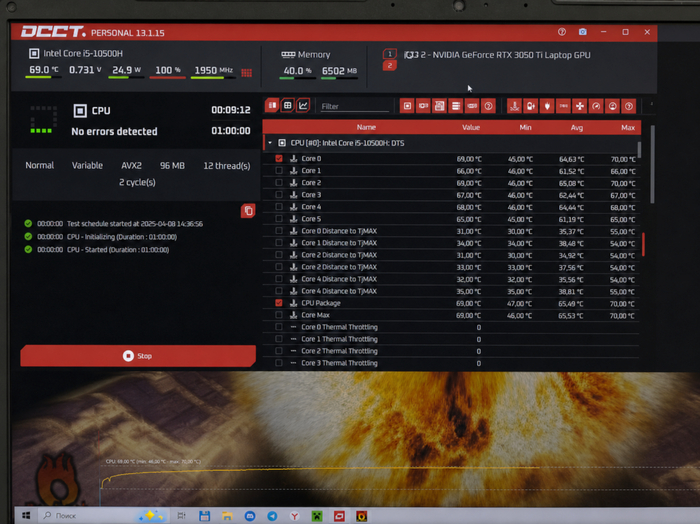Image resolution: width=700 pixels, height=524 pixels.
Task: Filter sensors by fan icon
Action: pos(579,106)
